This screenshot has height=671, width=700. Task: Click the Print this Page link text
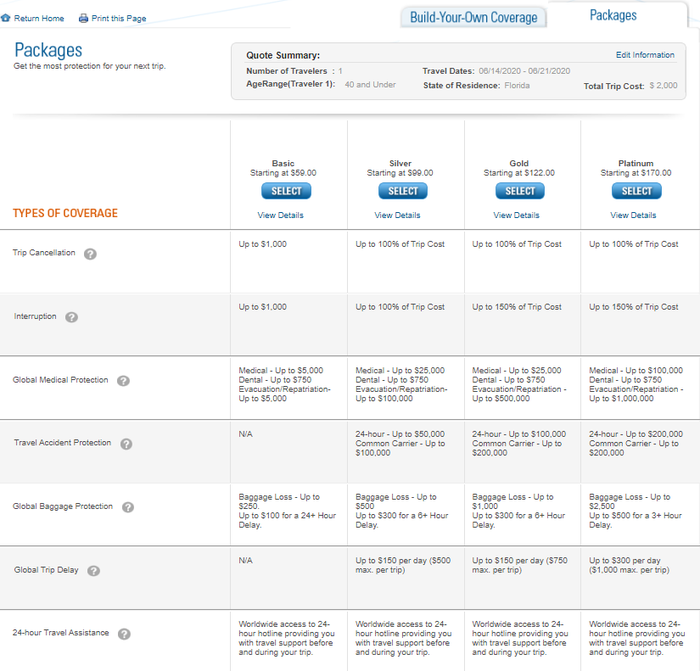(x=119, y=18)
